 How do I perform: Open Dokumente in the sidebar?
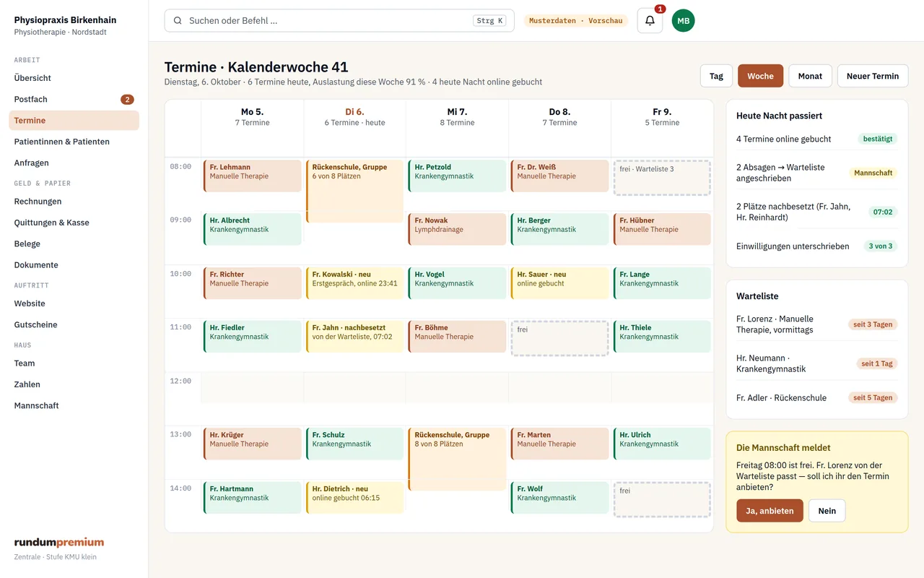coord(74,265)
